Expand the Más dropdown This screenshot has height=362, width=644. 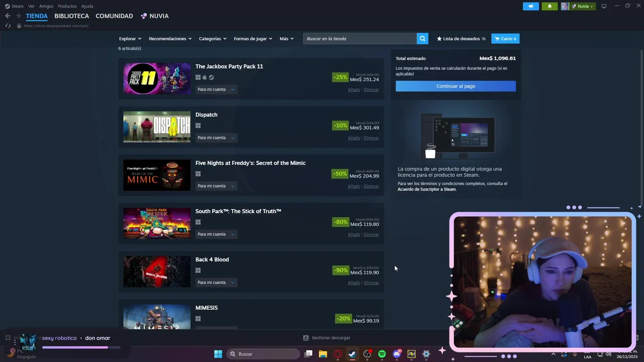click(287, 39)
